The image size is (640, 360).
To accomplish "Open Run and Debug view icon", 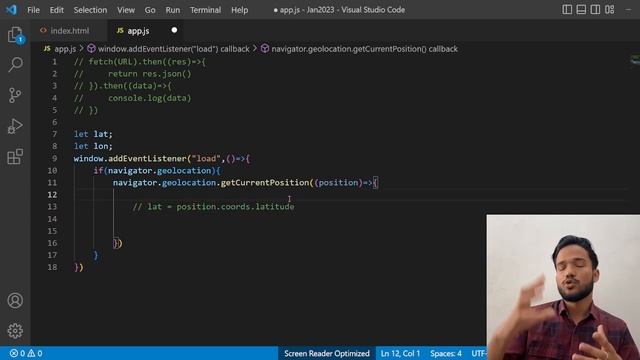I will (15, 126).
